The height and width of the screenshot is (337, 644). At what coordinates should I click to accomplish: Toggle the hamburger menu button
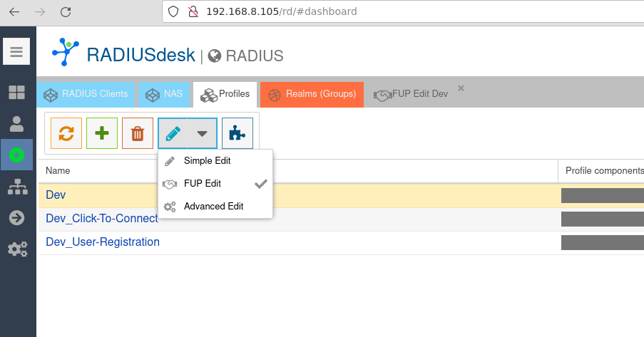(x=16, y=52)
